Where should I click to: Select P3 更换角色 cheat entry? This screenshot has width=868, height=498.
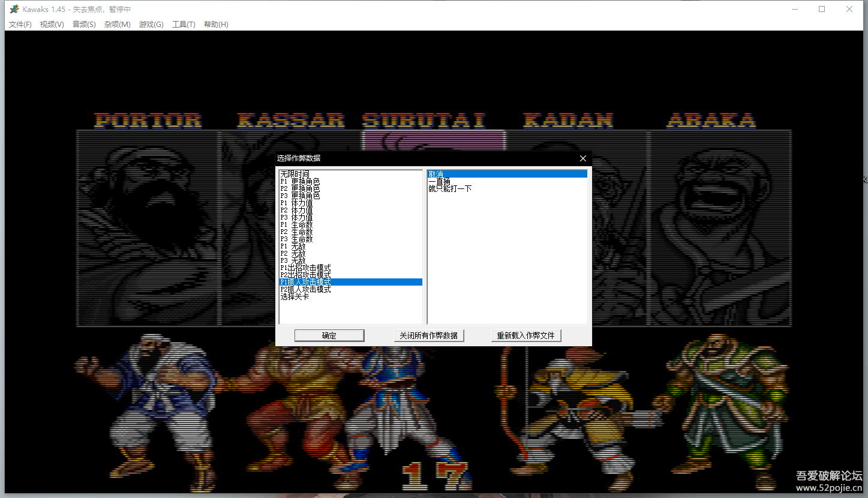pos(300,196)
